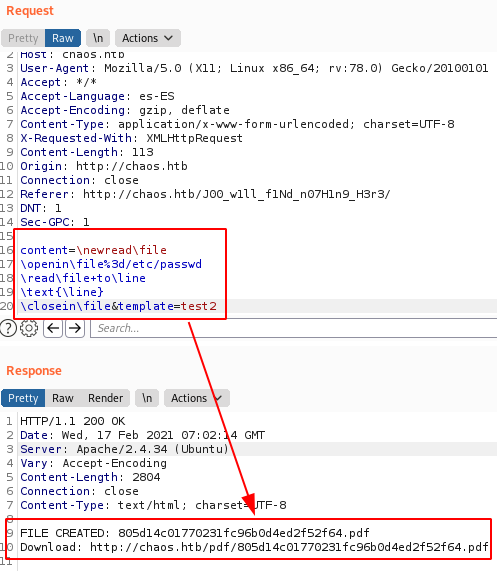This screenshot has height=571, width=497.
Task: Click the \read\file+to\line body line
Action: click(83, 278)
